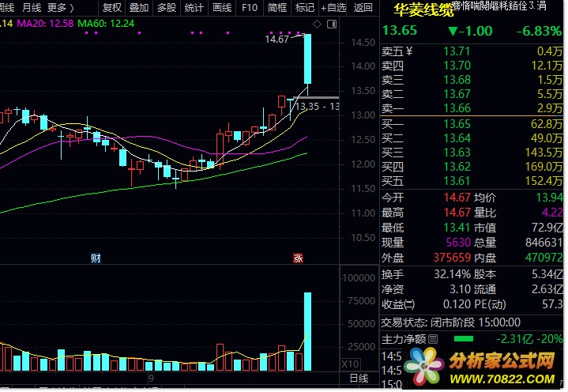Select the 买四 price 13.62 row

click(x=472, y=166)
